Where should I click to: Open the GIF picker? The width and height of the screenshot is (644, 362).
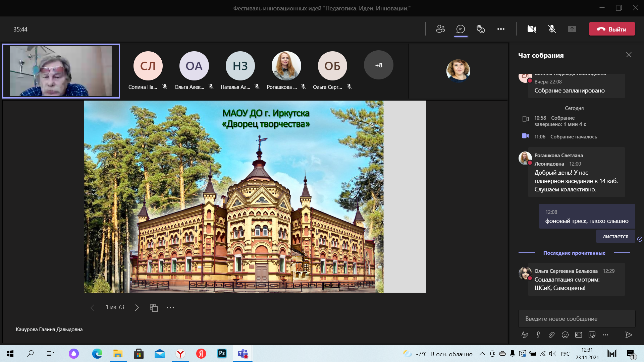pos(579,335)
